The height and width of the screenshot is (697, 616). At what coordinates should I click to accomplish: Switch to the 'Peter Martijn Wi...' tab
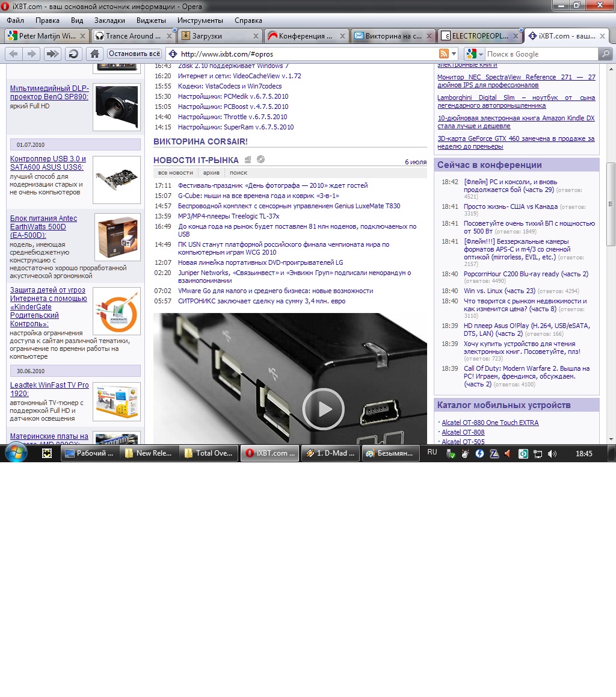click(x=47, y=36)
